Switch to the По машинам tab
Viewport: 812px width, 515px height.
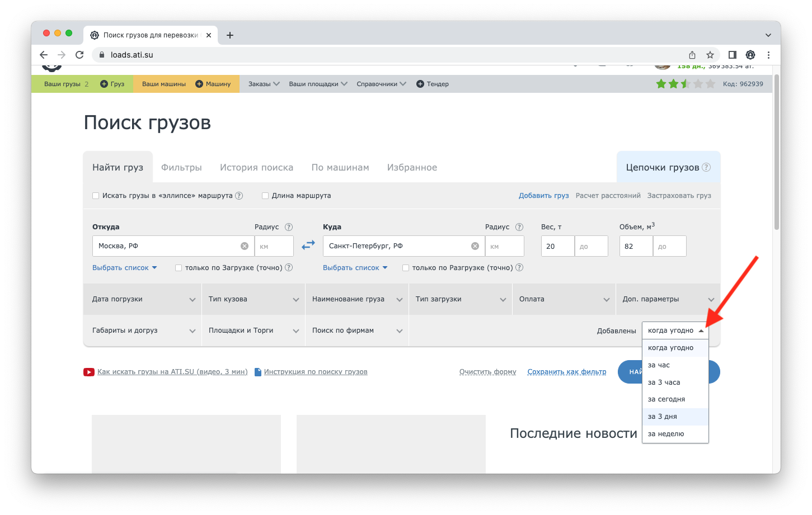click(x=340, y=167)
